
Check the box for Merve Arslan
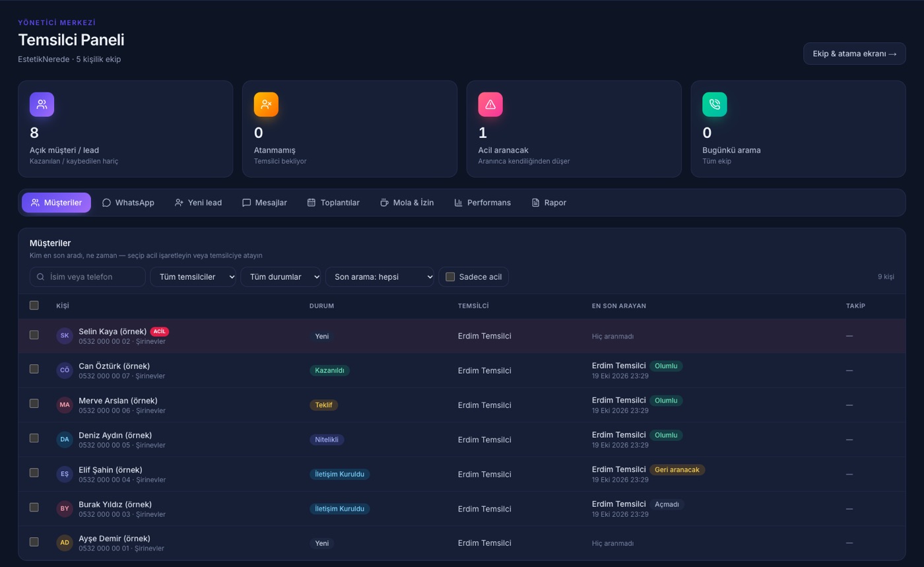[x=34, y=403]
